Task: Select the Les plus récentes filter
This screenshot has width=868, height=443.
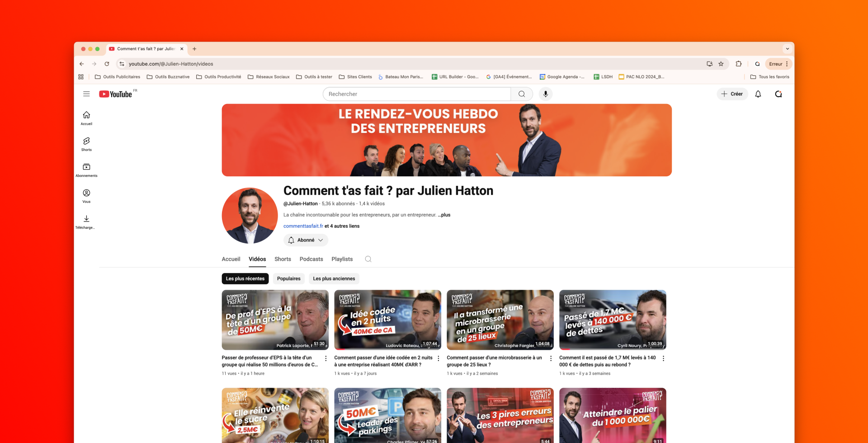Action: click(245, 278)
